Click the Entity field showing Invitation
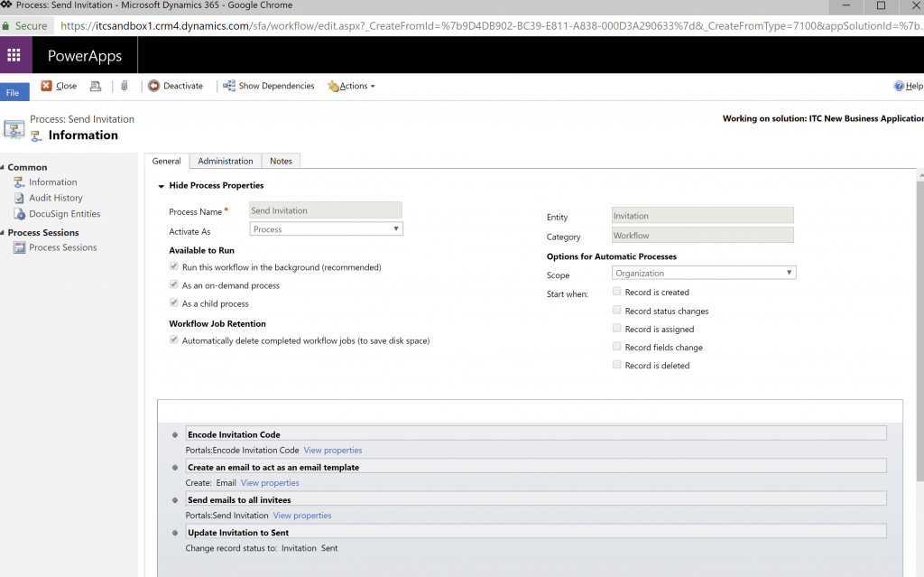 (702, 216)
